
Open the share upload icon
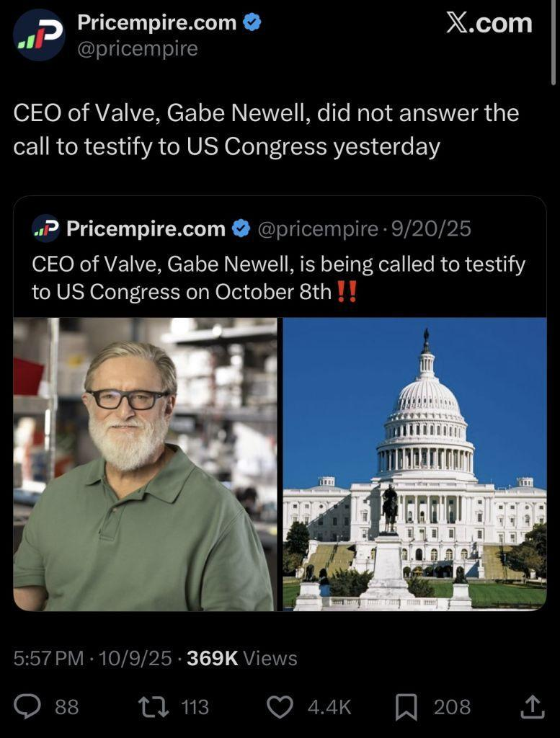click(x=532, y=706)
